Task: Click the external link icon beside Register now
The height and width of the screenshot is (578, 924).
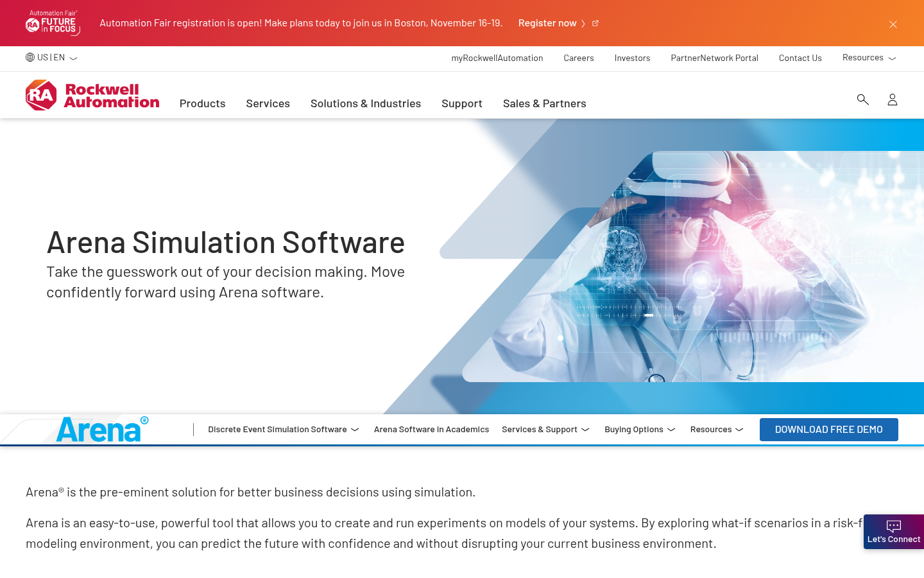Action: pyautogui.click(x=595, y=23)
